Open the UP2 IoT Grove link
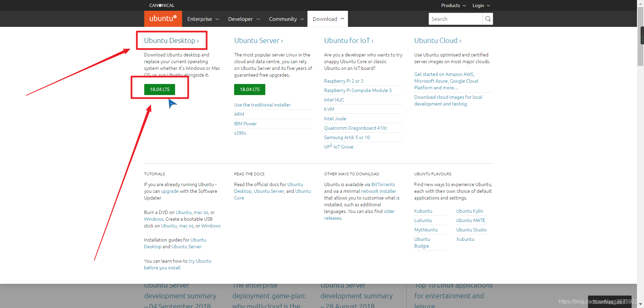The width and height of the screenshot is (644, 308). pos(339,146)
